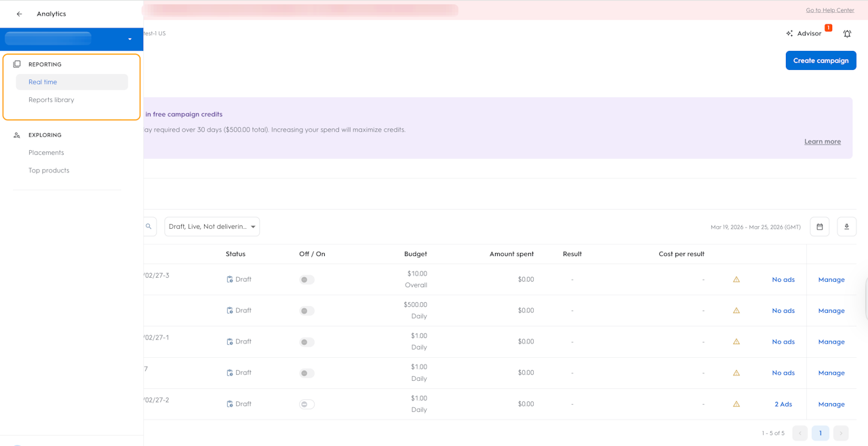This screenshot has width=868, height=446.
Task: Click the download report icon
Action: pos(846,227)
